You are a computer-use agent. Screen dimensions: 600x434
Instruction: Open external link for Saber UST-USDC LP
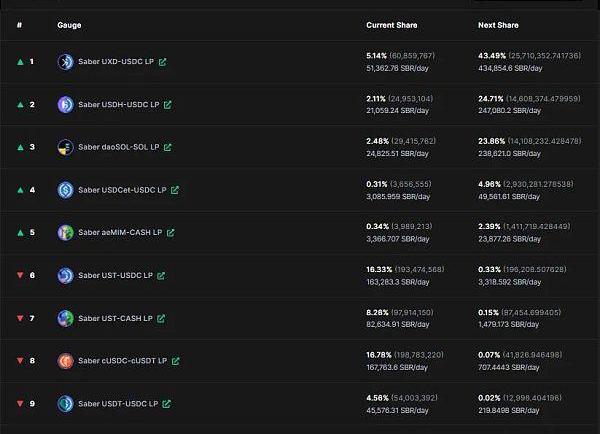point(161,275)
